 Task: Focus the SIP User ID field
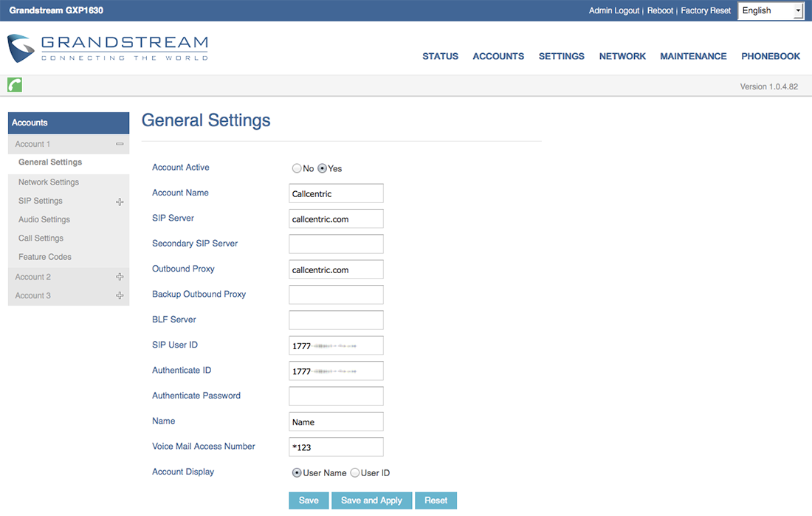pyautogui.click(x=336, y=345)
